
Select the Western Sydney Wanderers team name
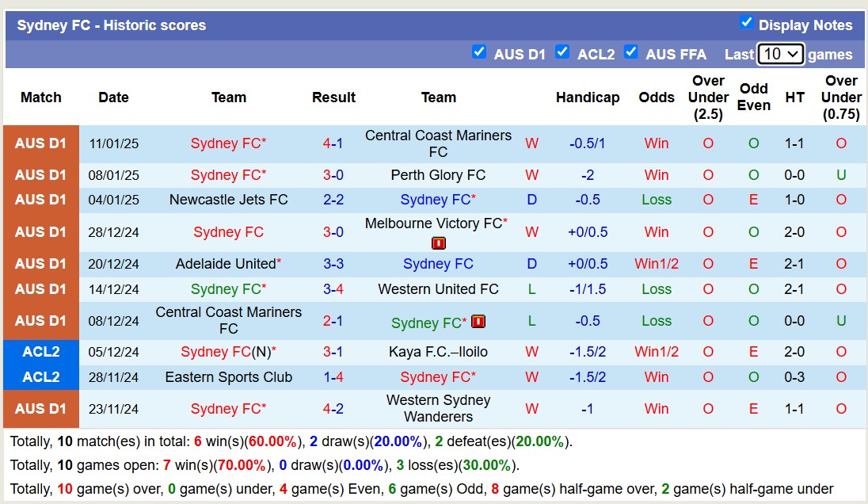(438, 408)
